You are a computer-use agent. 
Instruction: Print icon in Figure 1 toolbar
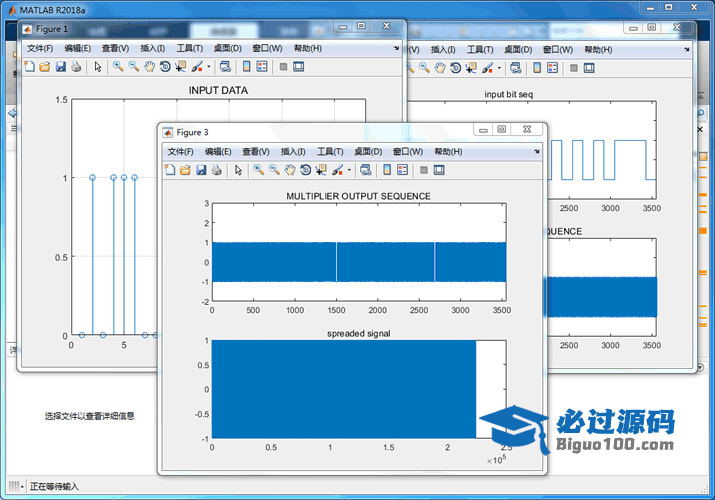[76, 67]
